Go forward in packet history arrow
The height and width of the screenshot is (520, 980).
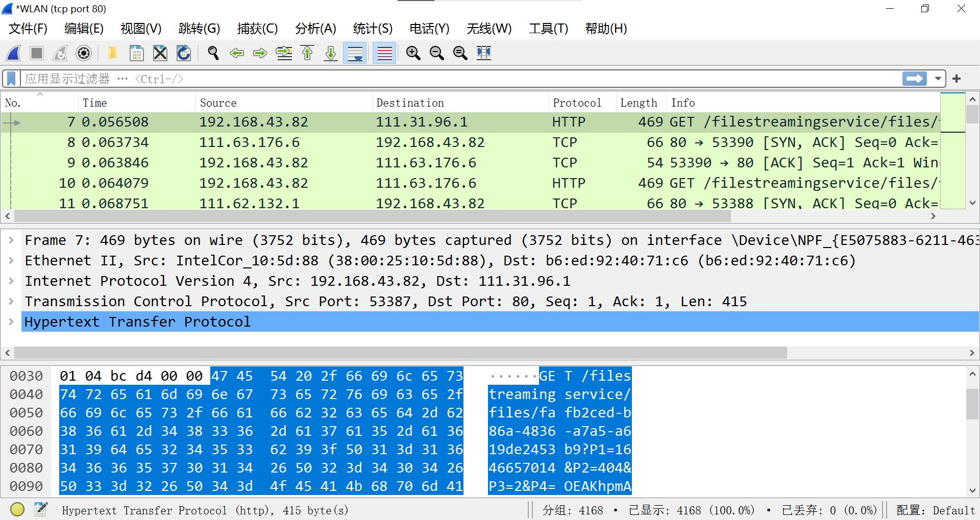260,53
